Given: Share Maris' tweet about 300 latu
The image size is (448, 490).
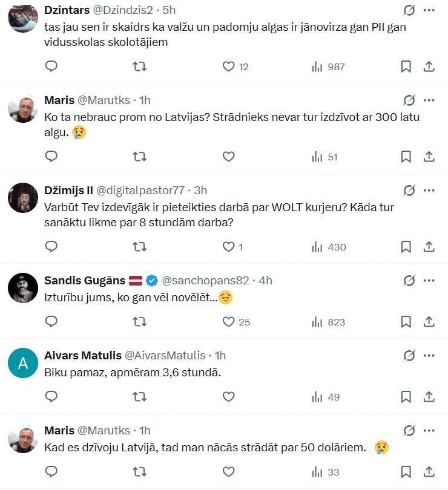Looking at the screenshot, I should click(x=429, y=157).
